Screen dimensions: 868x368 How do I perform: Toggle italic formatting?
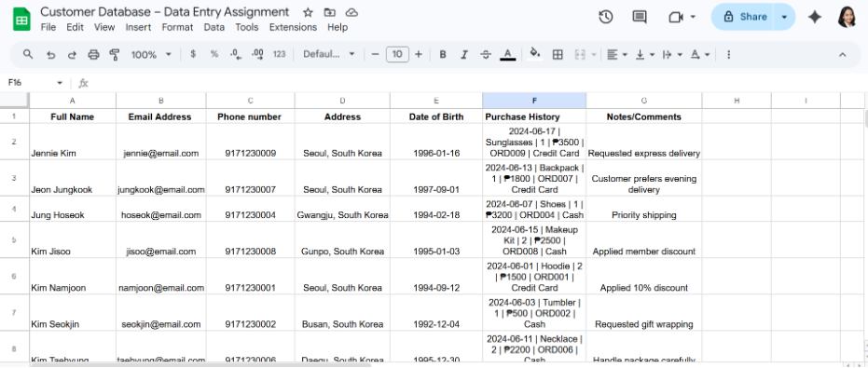click(464, 54)
